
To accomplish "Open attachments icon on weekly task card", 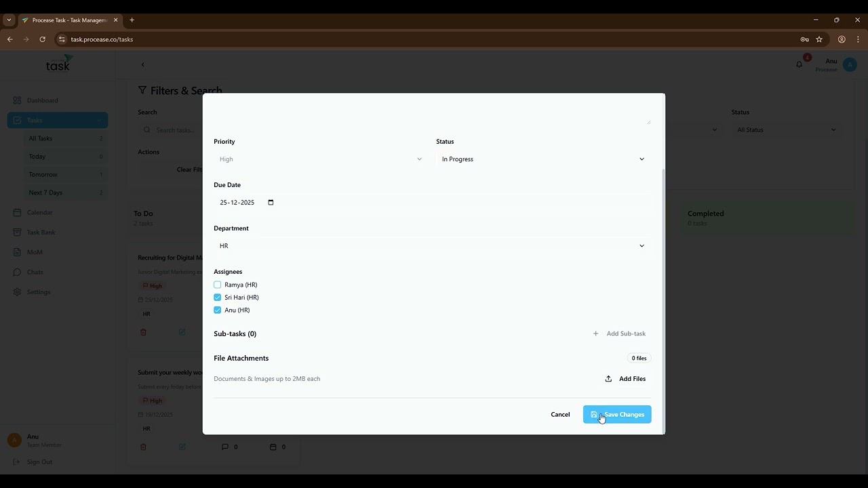I will pyautogui.click(x=273, y=447).
